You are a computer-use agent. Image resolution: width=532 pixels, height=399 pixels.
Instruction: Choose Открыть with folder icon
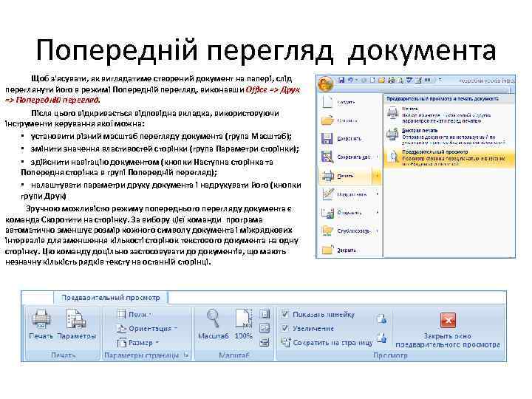349,120
